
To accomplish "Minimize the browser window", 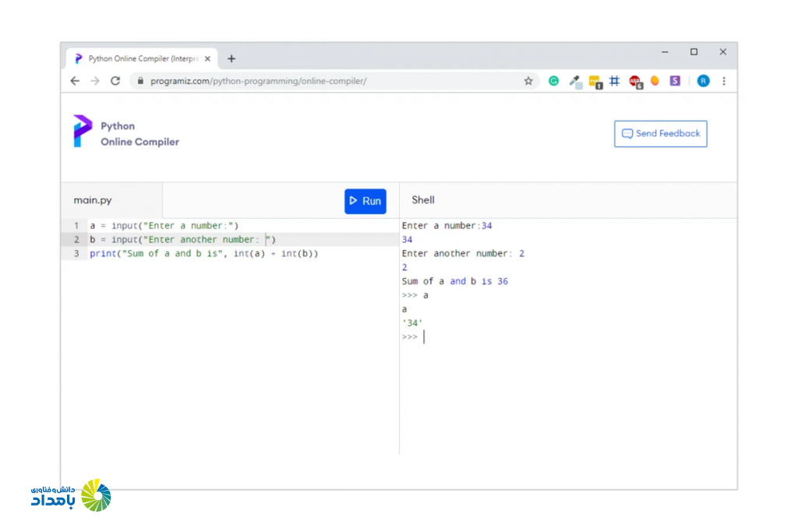I will 665,52.
